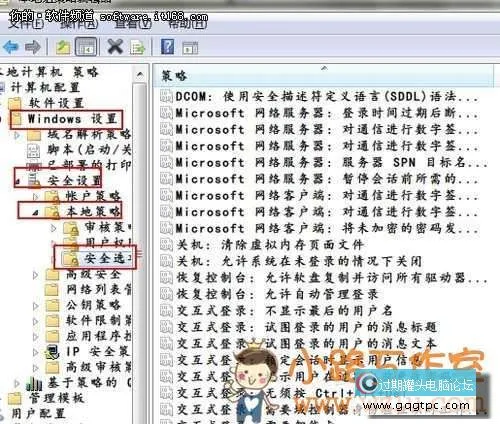Expand the 高级安全 tree node arrow
500x424 pixels.
(35, 275)
